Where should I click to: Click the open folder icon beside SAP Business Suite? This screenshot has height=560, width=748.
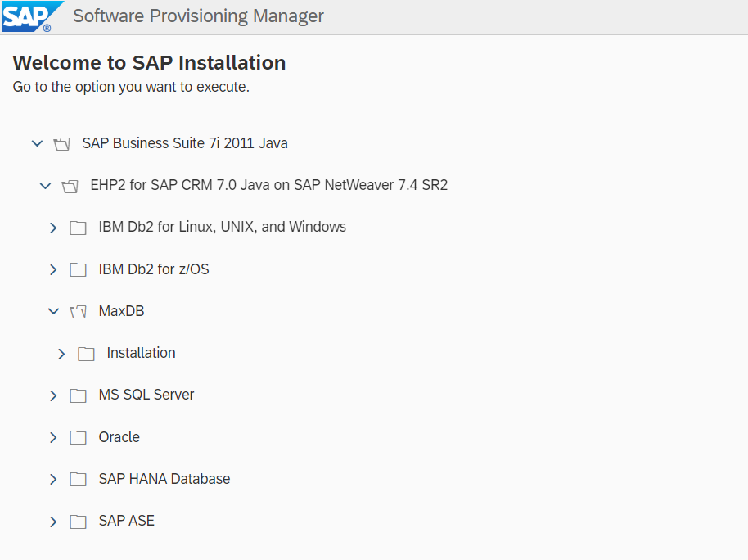click(x=61, y=144)
